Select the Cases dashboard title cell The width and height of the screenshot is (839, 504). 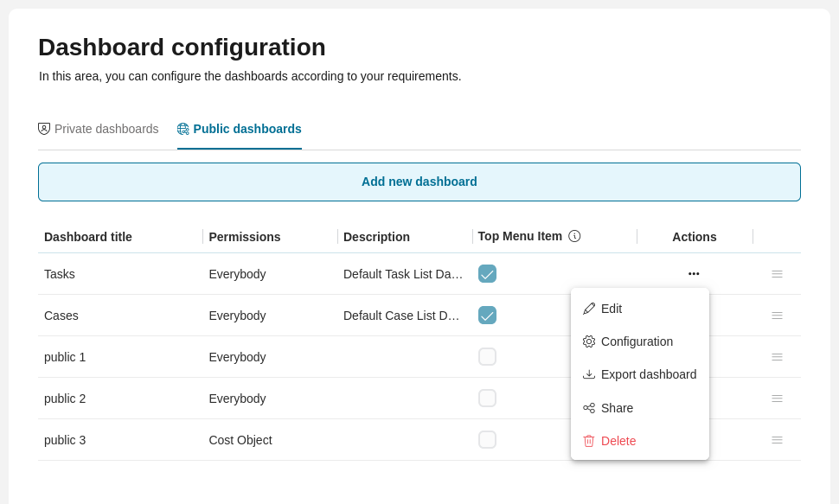[x=61, y=316]
